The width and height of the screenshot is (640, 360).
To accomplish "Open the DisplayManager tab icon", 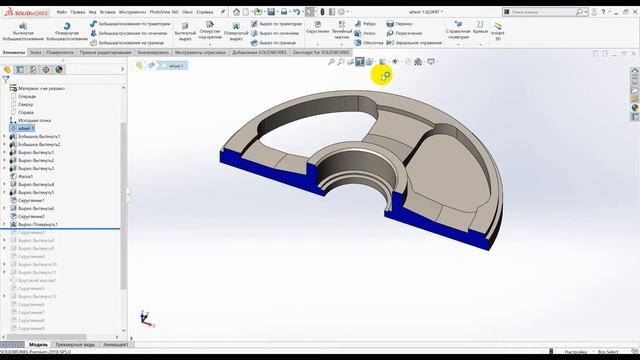I will 59,70.
